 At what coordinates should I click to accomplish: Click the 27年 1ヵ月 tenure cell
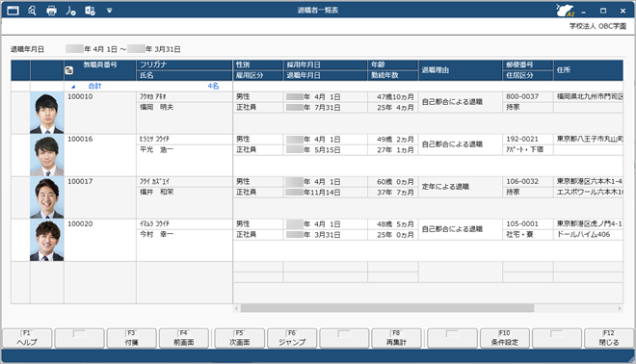[x=392, y=149]
